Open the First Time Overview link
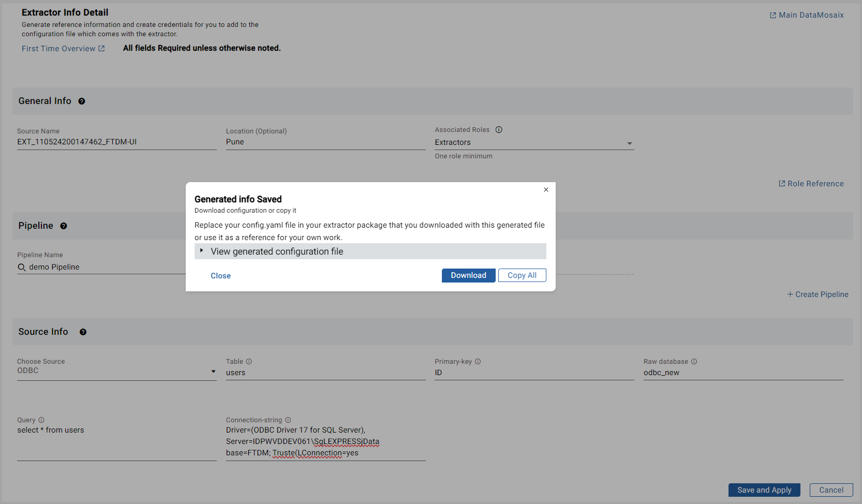The height and width of the screenshot is (504, 862). (x=63, y=49)
